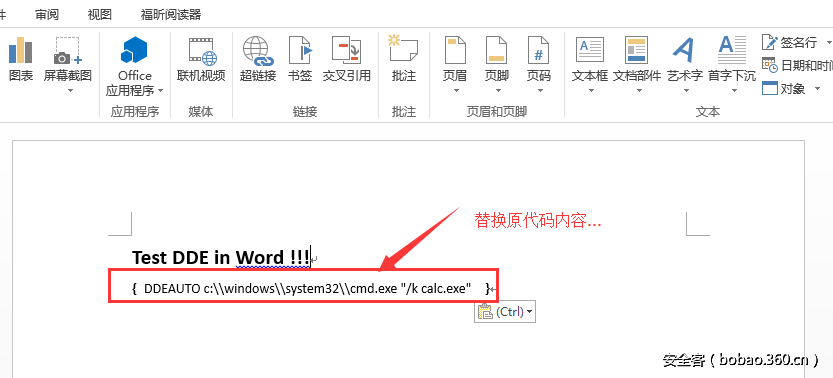
Task: Click the 页脚 footer icon
Action: [x=497, y=50]
